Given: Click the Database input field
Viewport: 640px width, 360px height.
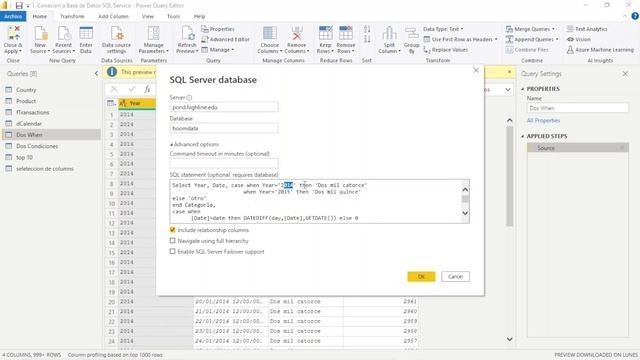Looking at the screenshot, I should pyautogui.click(x=224, y=128).
